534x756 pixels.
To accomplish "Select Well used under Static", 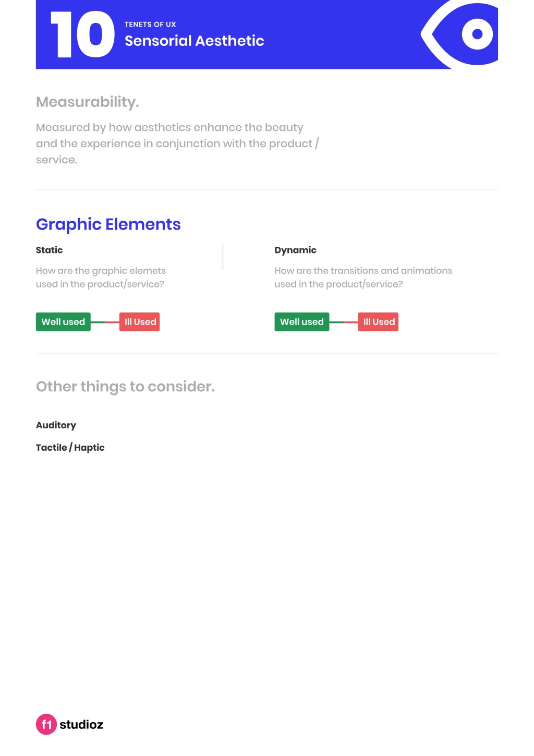I will tap(63, 322).
